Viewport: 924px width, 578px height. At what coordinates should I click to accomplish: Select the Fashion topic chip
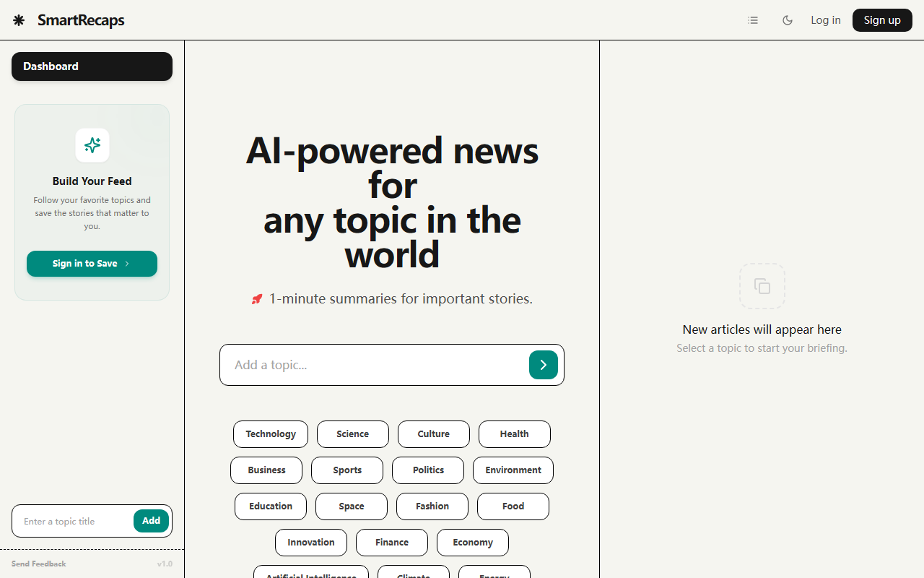coord(432,506)
